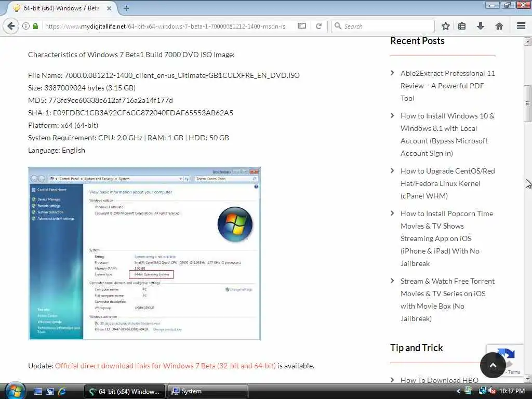Click the scroll-to-top round arrow button
Viewport: 532px width, 399px height.
[493, 365]
